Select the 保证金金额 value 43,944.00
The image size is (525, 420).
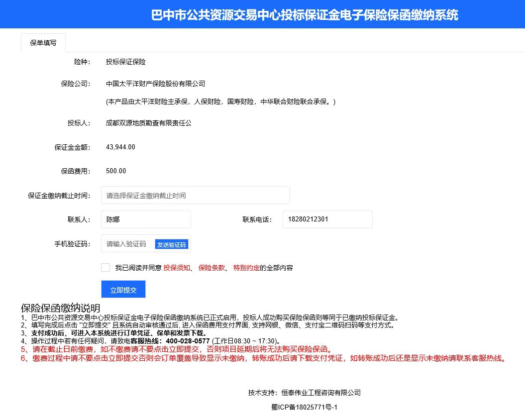click(120, 147)
